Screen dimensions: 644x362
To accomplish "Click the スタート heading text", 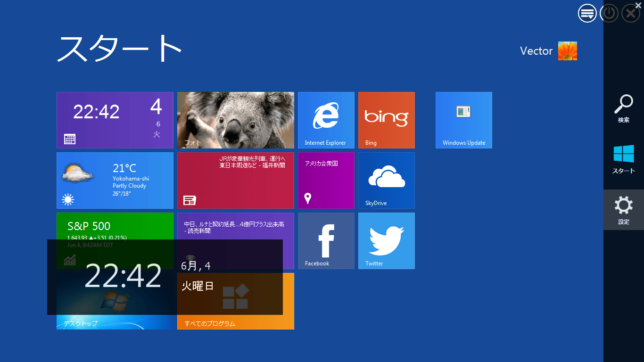I will click(120, 48).
